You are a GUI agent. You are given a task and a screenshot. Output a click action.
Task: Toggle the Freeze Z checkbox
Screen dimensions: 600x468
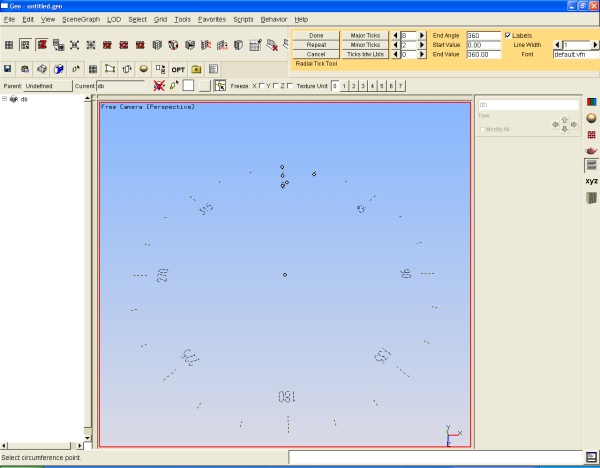290,86
